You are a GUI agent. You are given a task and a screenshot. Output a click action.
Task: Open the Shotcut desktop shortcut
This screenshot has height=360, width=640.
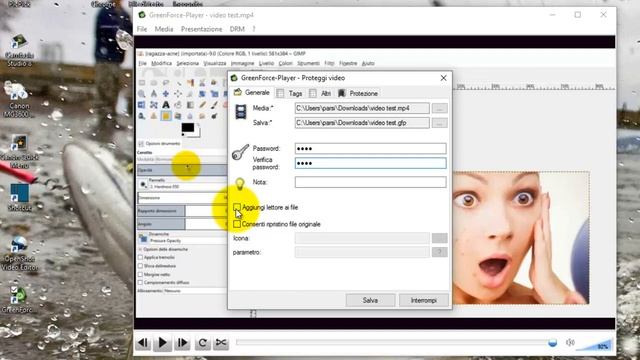point(19,197)
